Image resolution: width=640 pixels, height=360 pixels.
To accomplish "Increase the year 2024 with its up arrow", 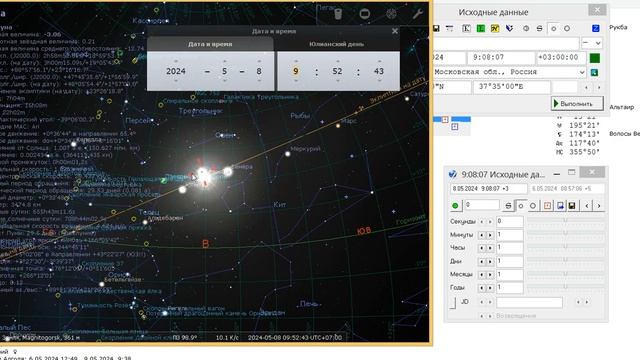I will click(176, 61).
